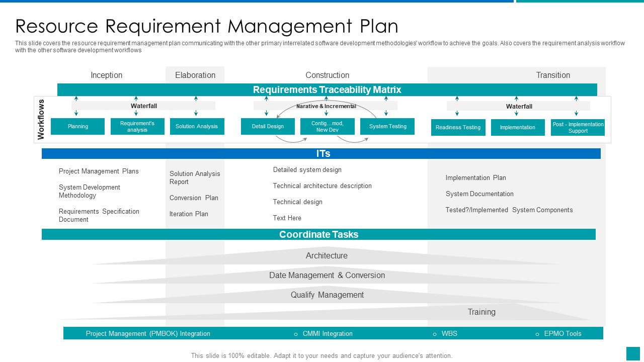
Task: Select the Elaboration phase heading
Action: pos(195,75)
